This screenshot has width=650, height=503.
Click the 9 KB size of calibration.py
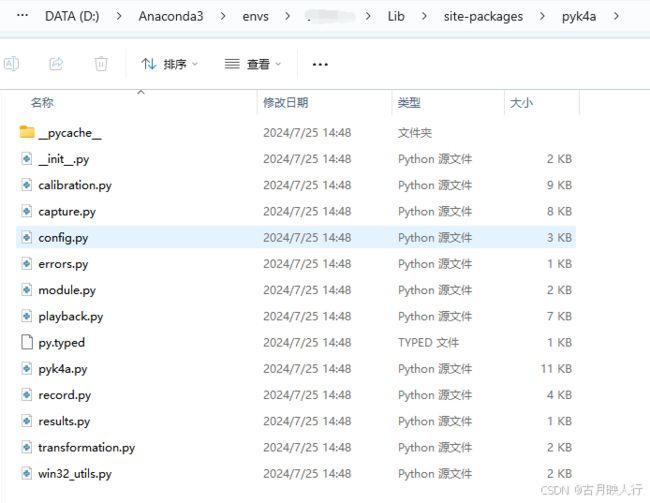click(559, 185)
